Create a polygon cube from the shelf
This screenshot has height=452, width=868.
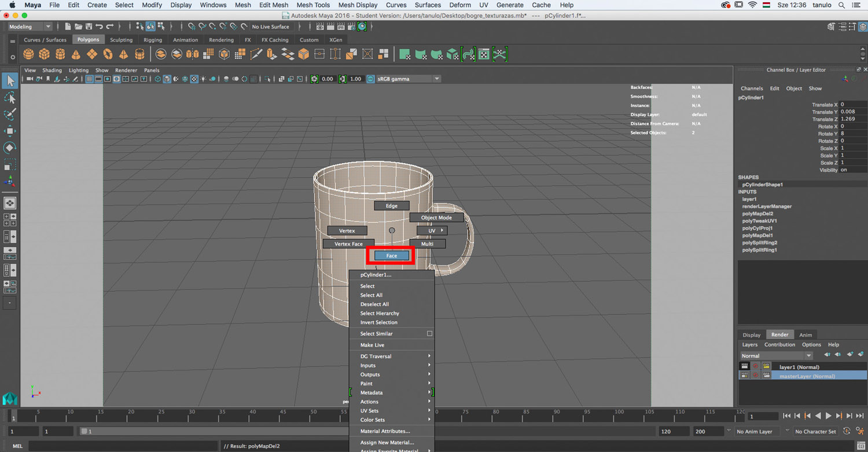44,54
